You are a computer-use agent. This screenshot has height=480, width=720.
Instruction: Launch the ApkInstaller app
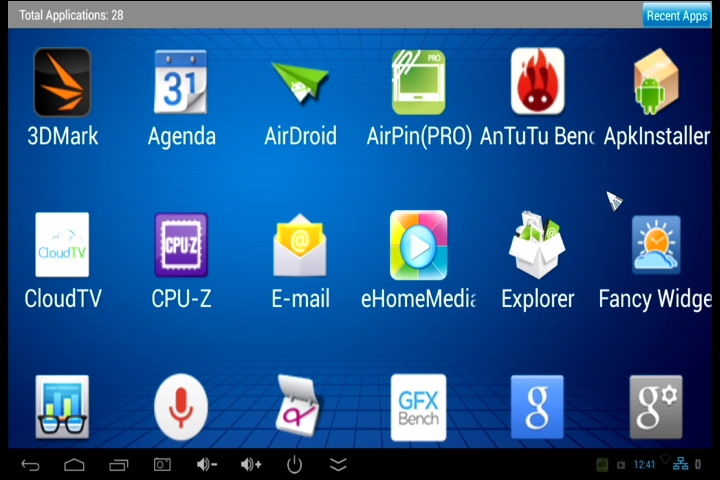click(x=656, y=82)
